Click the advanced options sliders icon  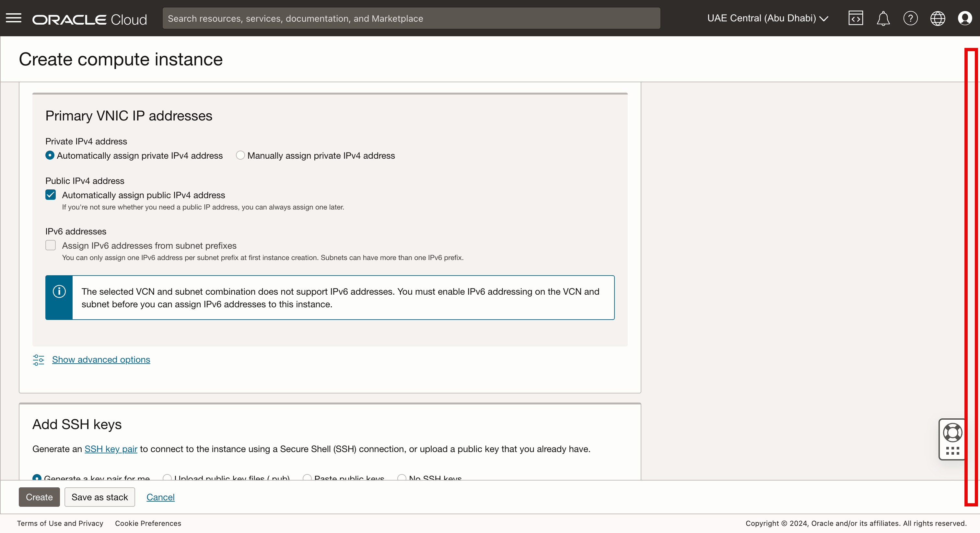coord(39,360)
